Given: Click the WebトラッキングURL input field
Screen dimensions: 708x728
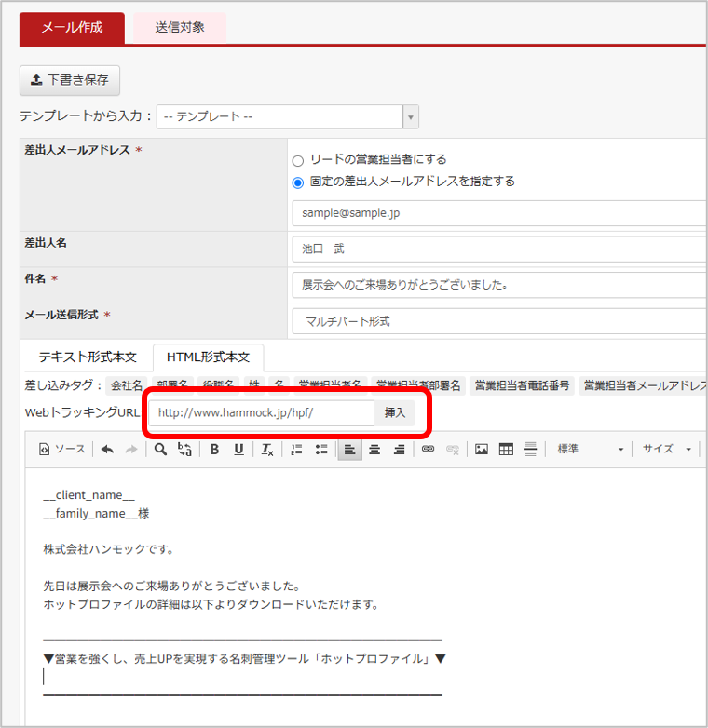Looking at the screenshot, I should (262, 412).
